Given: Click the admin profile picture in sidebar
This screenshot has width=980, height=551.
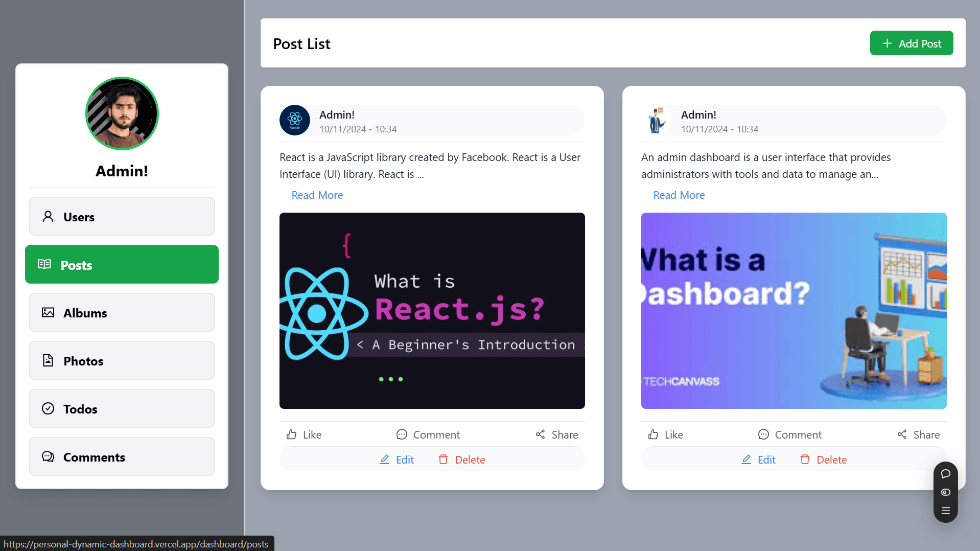Looking at the screenshot, I should coord(122,113).
